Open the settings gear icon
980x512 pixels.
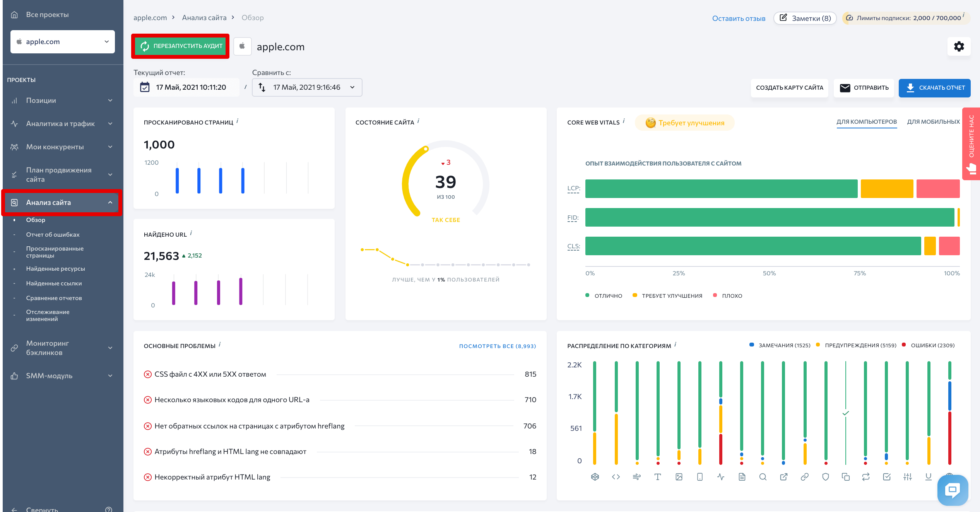click(x=959, y=46)
